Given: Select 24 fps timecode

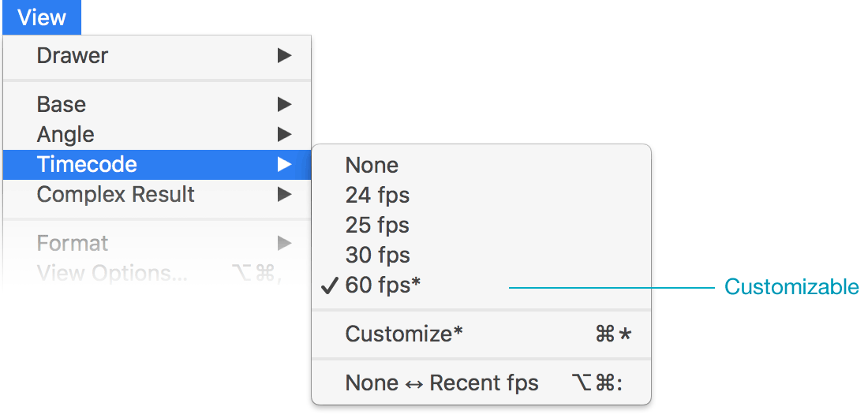Looking at the screenshot, I should (x=481, y=195).
